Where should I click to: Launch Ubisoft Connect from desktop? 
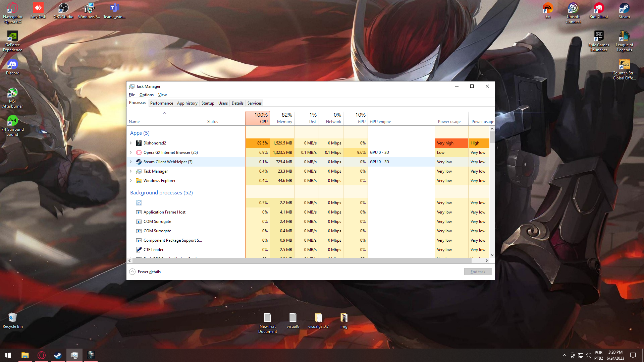(x=573, y=13)
